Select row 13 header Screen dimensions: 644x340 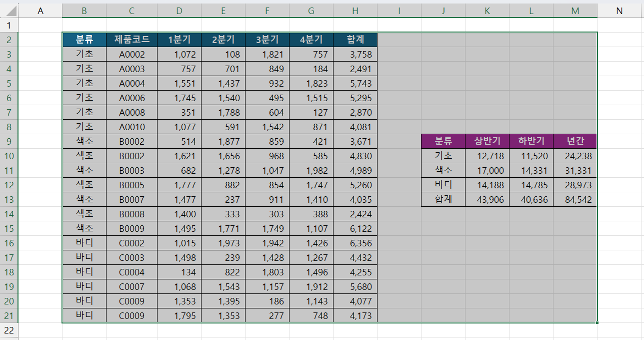(9, 199)
